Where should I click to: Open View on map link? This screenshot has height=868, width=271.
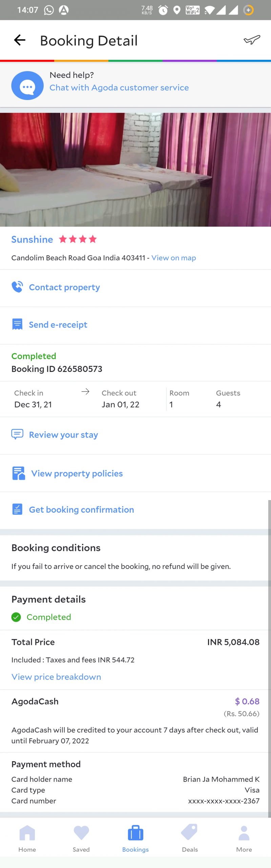[x=173, y=258]
